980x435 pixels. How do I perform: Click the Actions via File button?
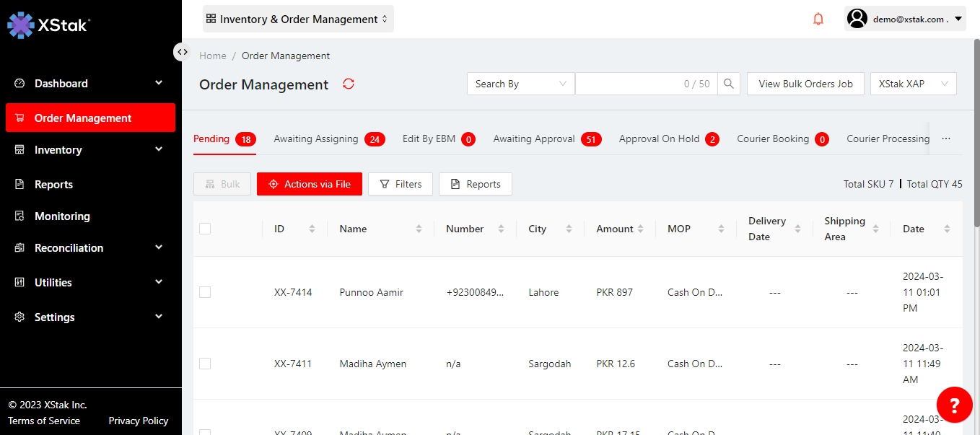310,184
